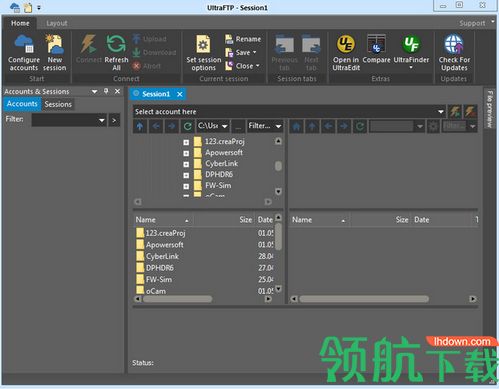Open the File preview side tab
The image size is (499, 389).
(x=489, y=109)
